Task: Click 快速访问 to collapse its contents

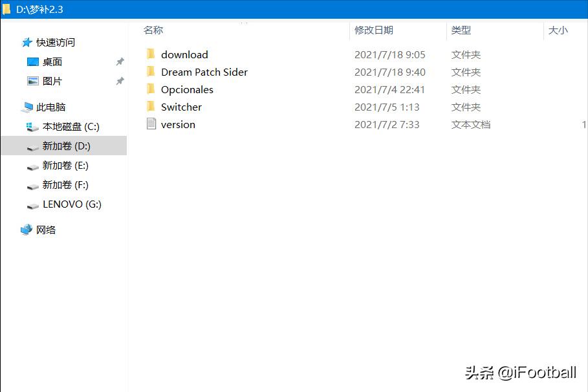Action: point(56,42)
